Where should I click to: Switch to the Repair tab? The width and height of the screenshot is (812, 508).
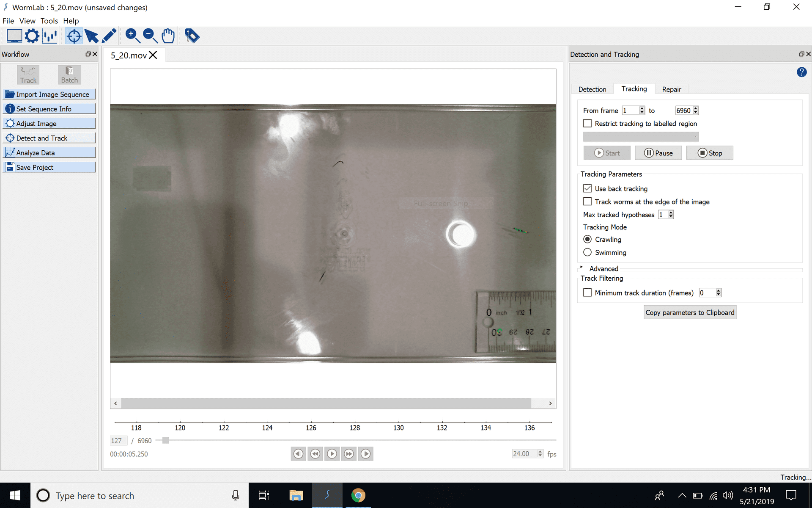671,89
